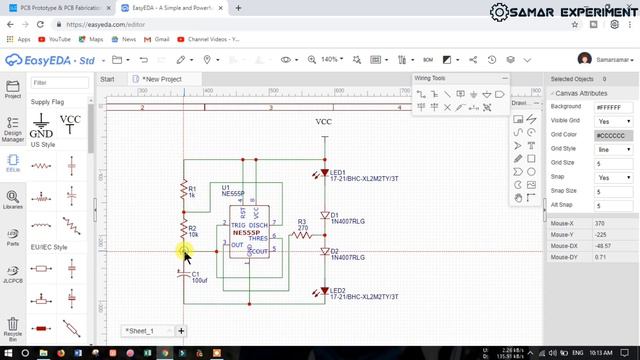640x360 pixels.
Task: Select the Ellipse drawing tool
Action: tap(531, 171)
